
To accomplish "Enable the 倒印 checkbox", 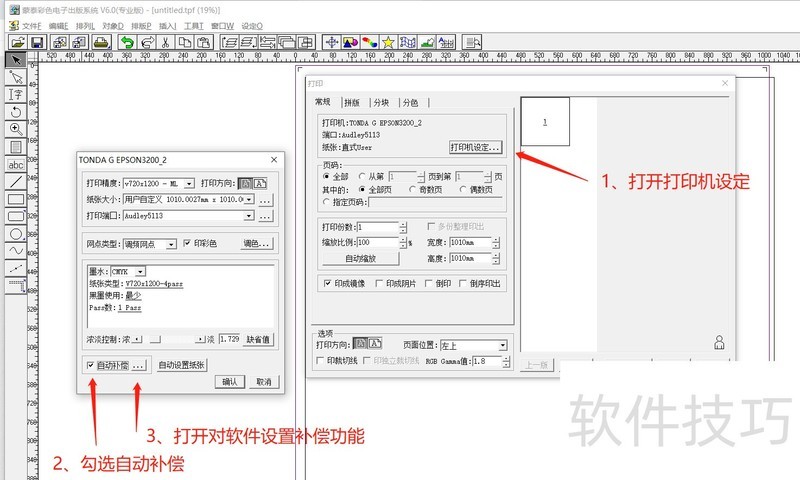I will coord(429,283).
